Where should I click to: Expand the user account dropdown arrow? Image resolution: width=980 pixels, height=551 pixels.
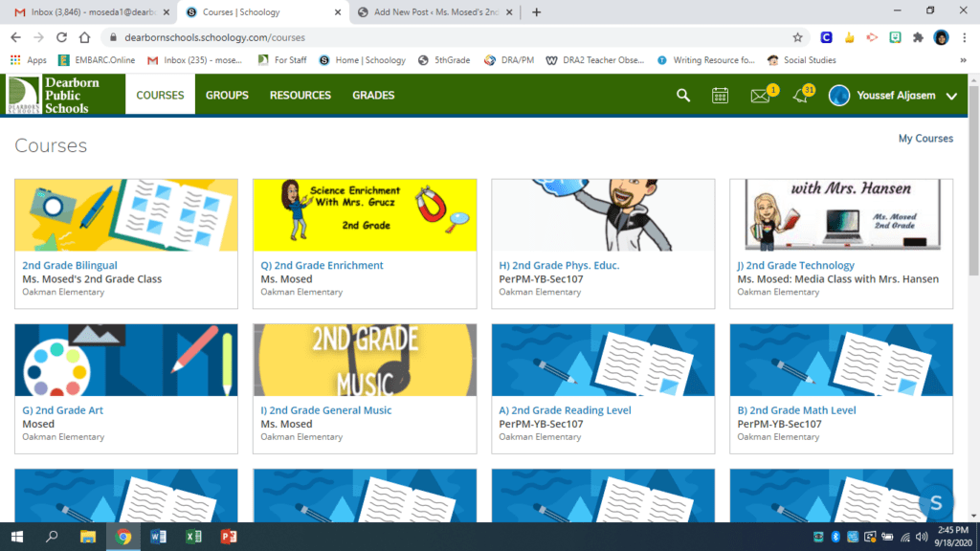tap(951, 97)
